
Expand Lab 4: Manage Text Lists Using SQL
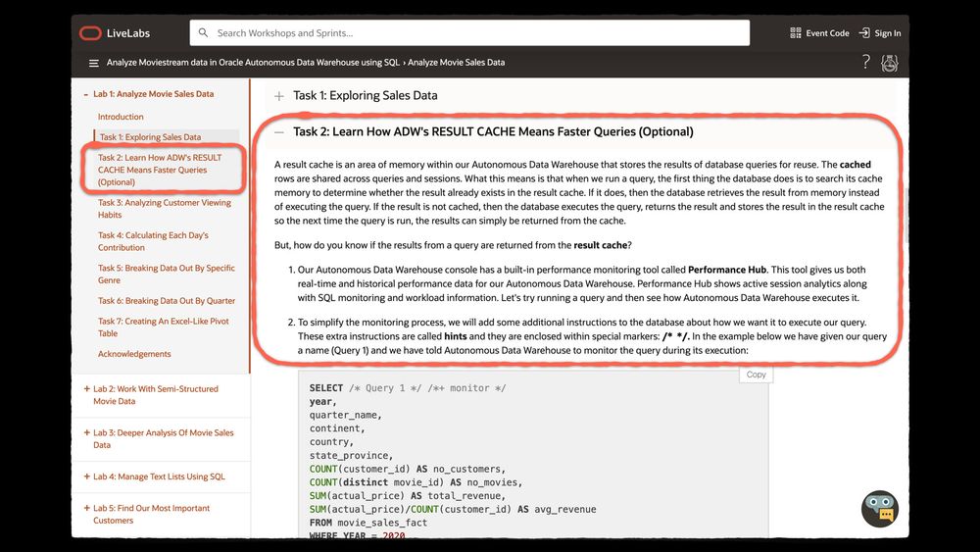pos(87,477)
